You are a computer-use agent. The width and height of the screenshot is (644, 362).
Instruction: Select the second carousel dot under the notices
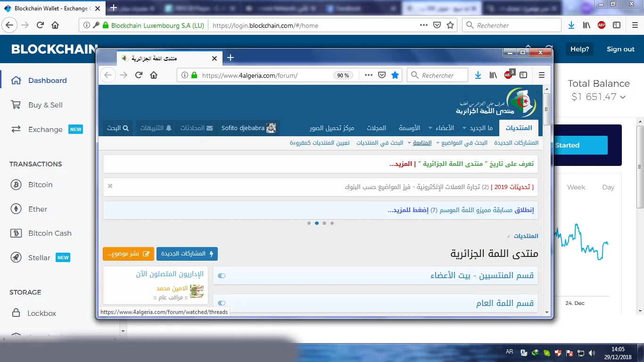317,223
